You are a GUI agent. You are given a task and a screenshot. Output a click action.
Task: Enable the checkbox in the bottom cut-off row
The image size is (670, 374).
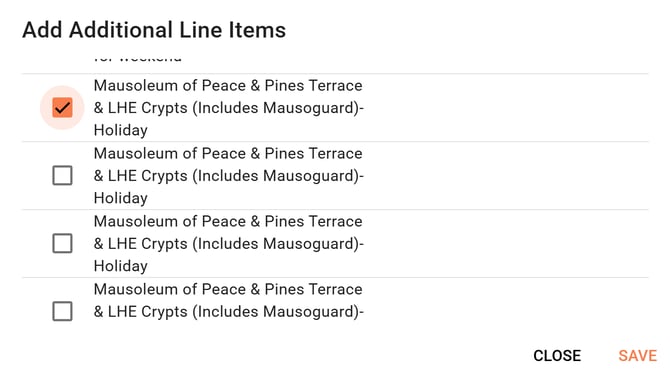(x=62, y=311)
